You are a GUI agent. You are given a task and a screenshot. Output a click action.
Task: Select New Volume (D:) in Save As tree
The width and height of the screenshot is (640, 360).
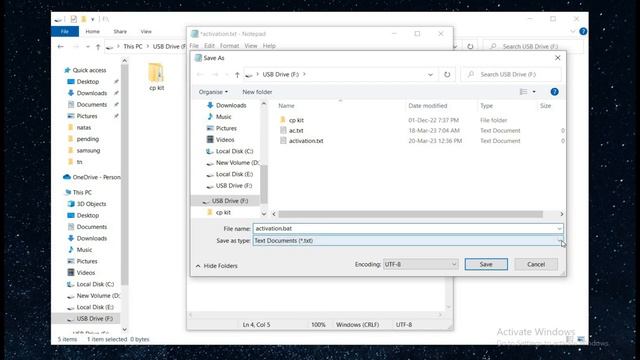(x=237, y=162)
